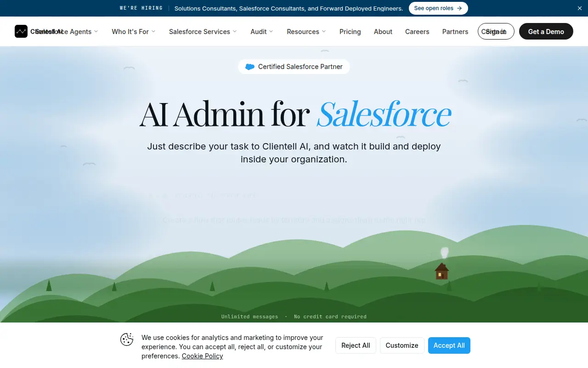The height and width of the screenshot is (368, 588).
Task: Go to the Pricing page
Action: [x=350, y=31]
